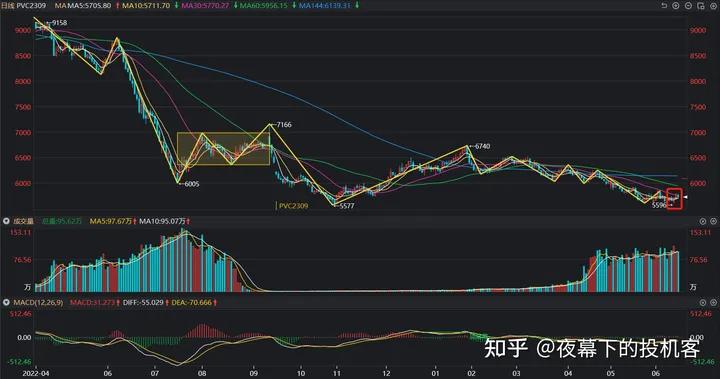Viewport: 720px width, 379px height.
Task: Click the 7166 peak price label
Action: [x=284, y=124]
